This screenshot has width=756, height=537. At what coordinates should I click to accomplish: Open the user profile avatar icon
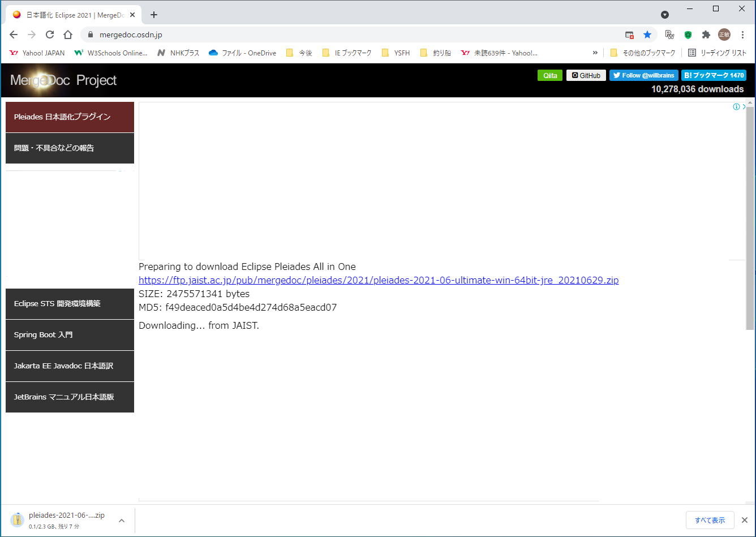click(x=724, y=35)
